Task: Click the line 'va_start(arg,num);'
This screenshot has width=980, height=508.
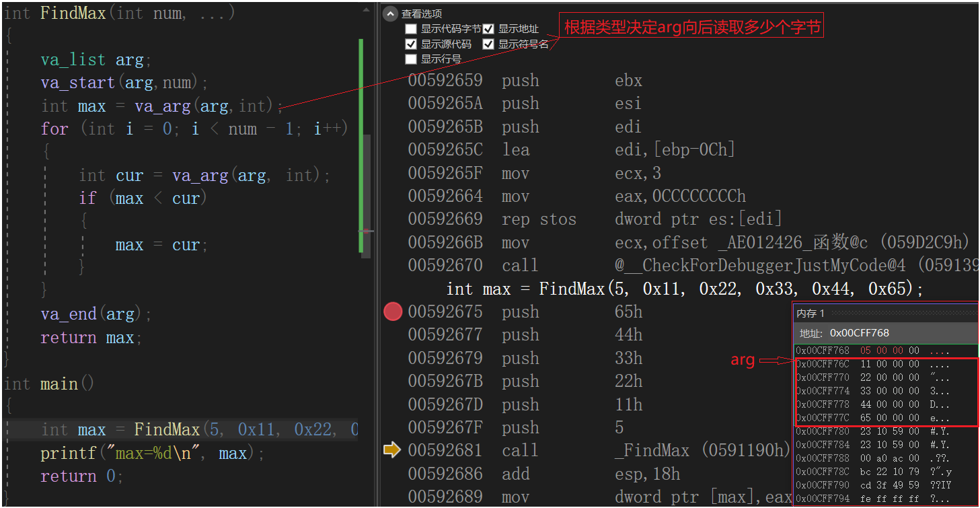Action: pos(124,83)
